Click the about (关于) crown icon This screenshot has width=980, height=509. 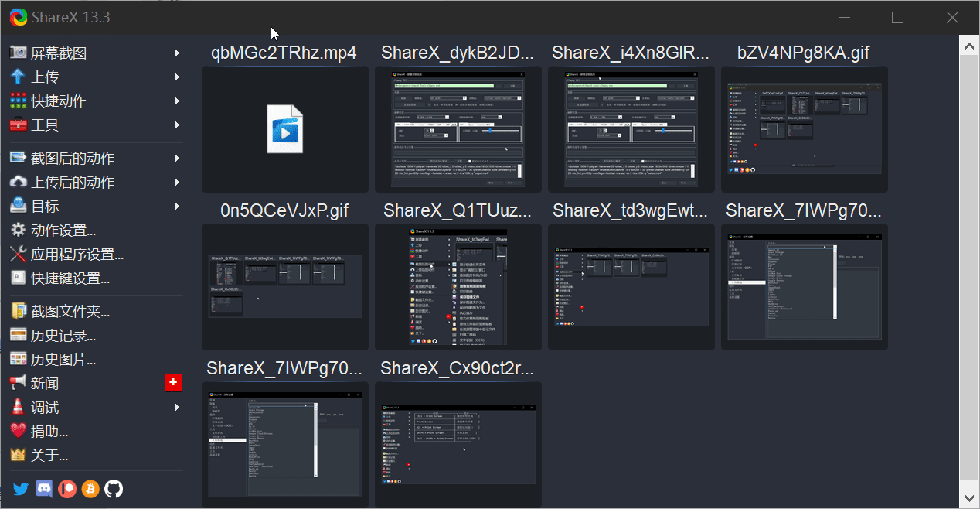click(x=19, y=455)
